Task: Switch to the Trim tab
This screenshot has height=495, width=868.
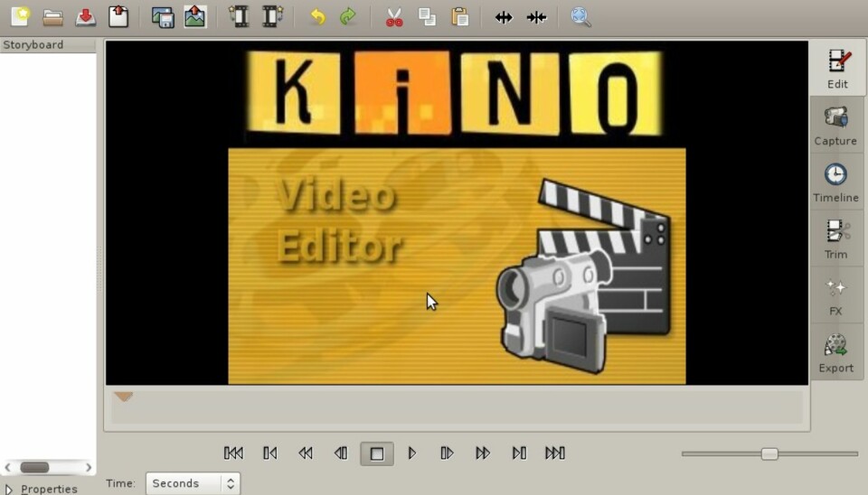Action: [835, 239]
